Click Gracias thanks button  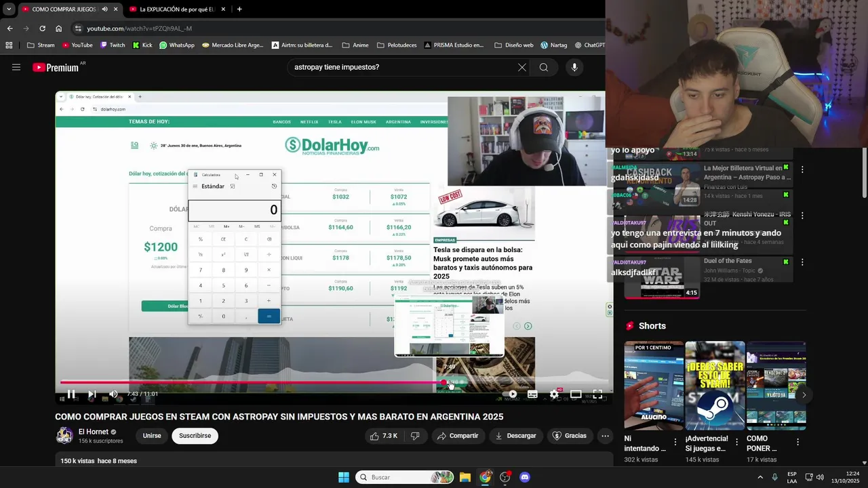point(570,436)
